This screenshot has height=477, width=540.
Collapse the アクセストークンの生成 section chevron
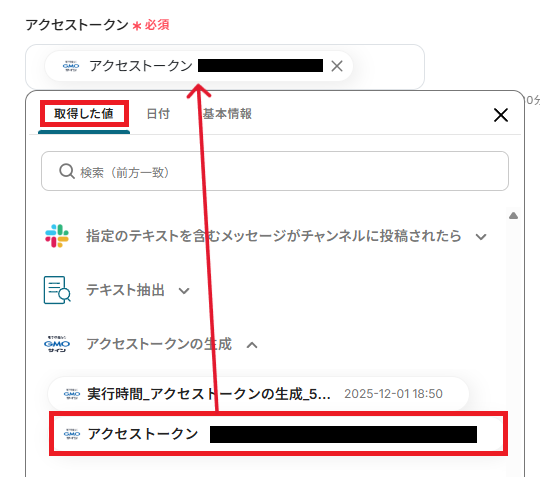tap(252, 345)
